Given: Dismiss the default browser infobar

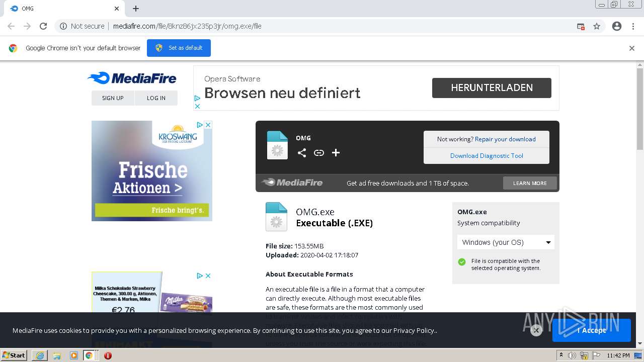Looking at the screenshot, I should coord(632,48).
